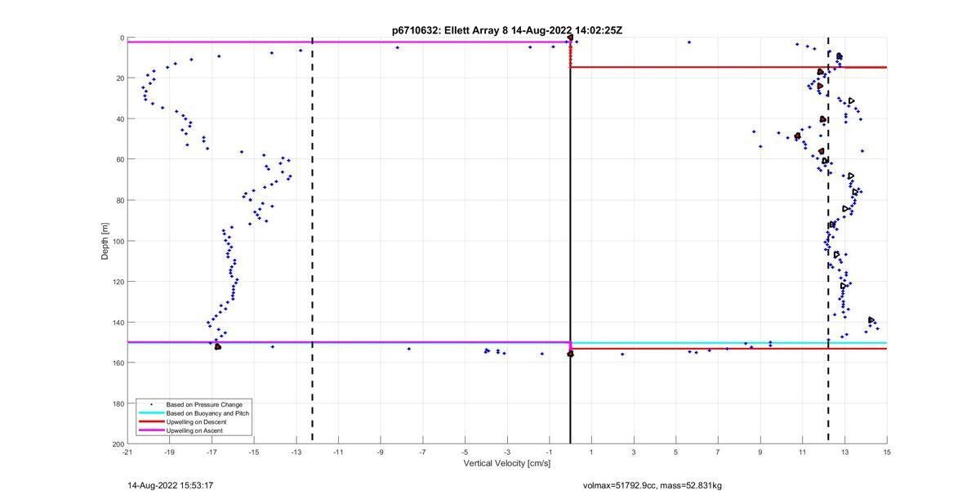
Task: Click depth tick label '140'
Action: [x=118, y=322]
